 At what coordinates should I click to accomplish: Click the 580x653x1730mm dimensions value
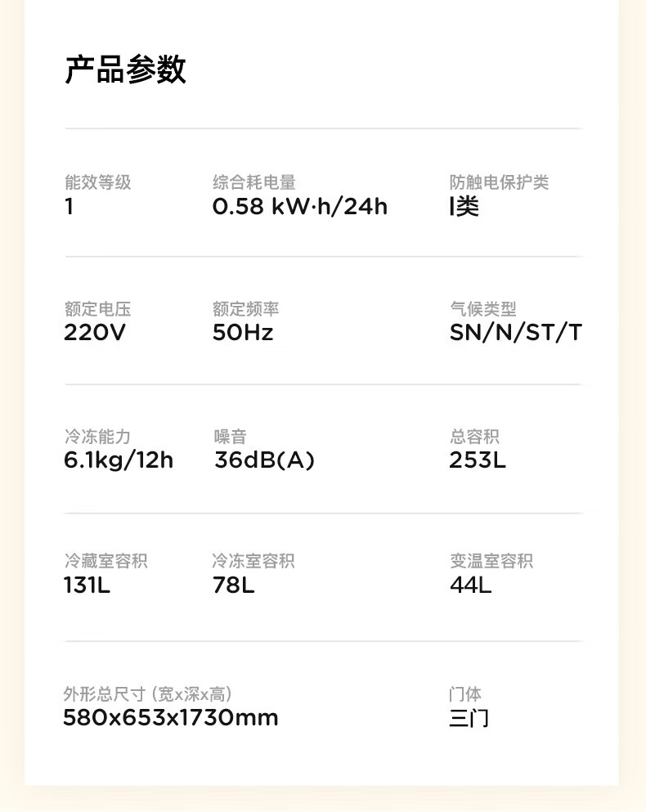(171, 718)
